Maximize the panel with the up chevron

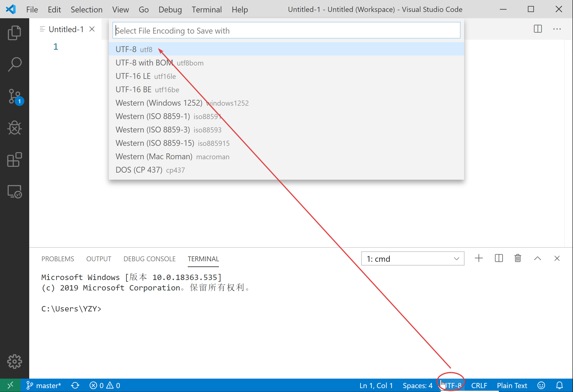pyautogui.click(x=537, y=258)
